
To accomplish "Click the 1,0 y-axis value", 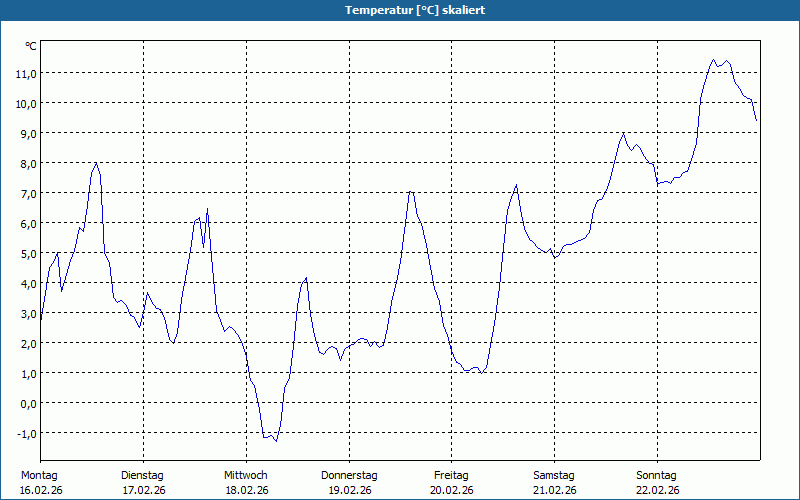I will click(x=28, y=374).
